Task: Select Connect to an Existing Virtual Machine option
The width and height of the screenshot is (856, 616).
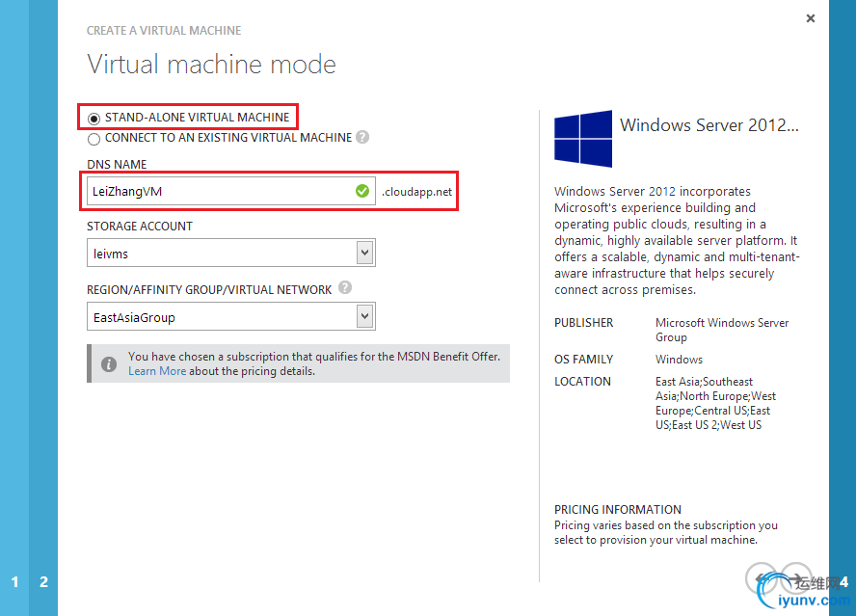Action: coord(94,139)
